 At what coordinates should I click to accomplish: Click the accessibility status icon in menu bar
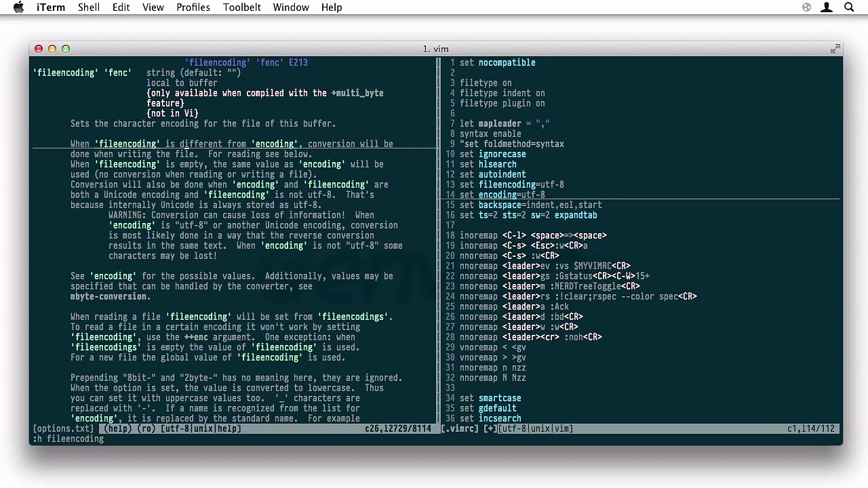pos(806,7)
